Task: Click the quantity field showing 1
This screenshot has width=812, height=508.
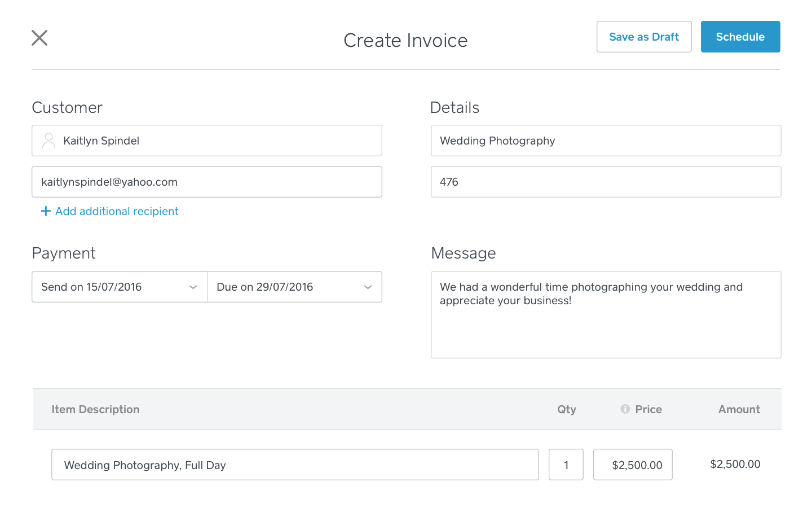Action: (566, 465)
